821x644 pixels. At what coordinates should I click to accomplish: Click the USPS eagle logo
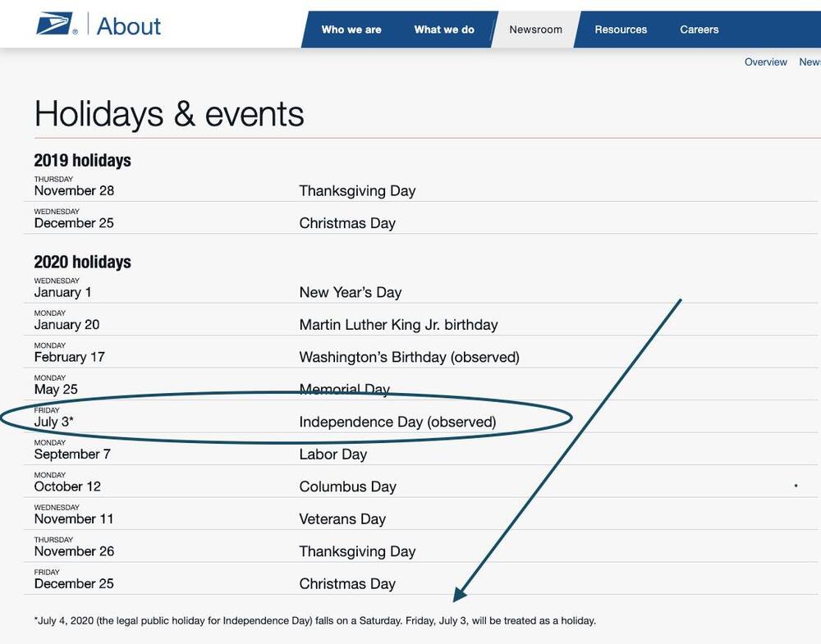57,25
